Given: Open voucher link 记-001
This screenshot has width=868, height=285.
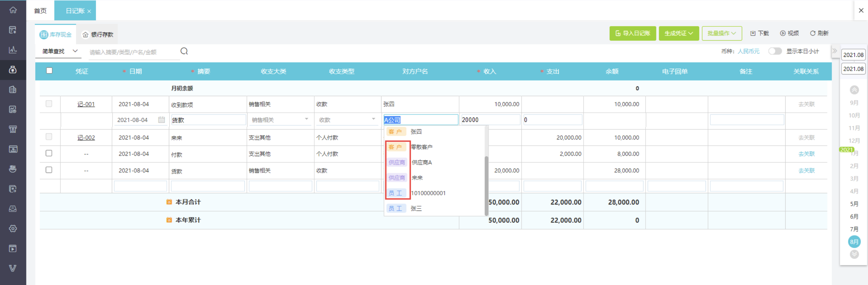Looking at the screenshot, I should [x=86, y=104].
